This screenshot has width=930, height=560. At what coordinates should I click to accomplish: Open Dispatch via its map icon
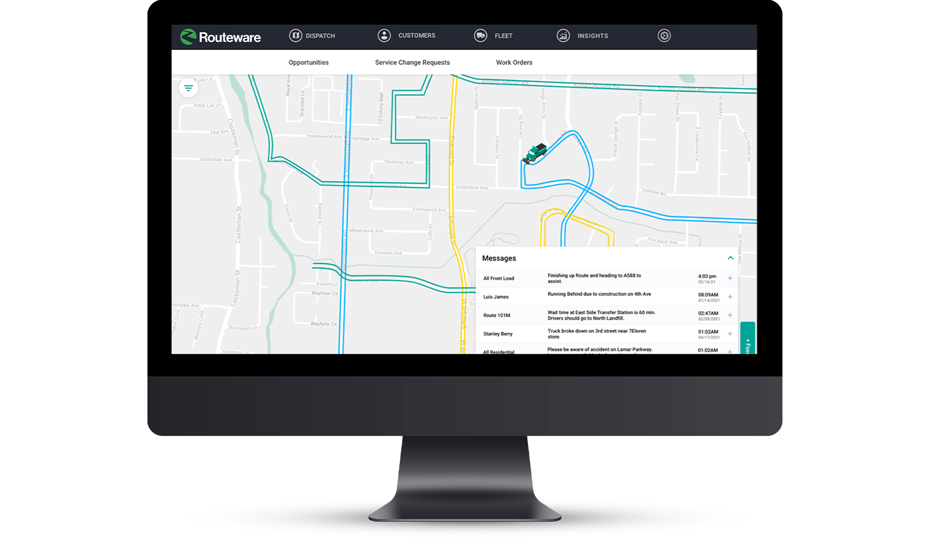295,36
